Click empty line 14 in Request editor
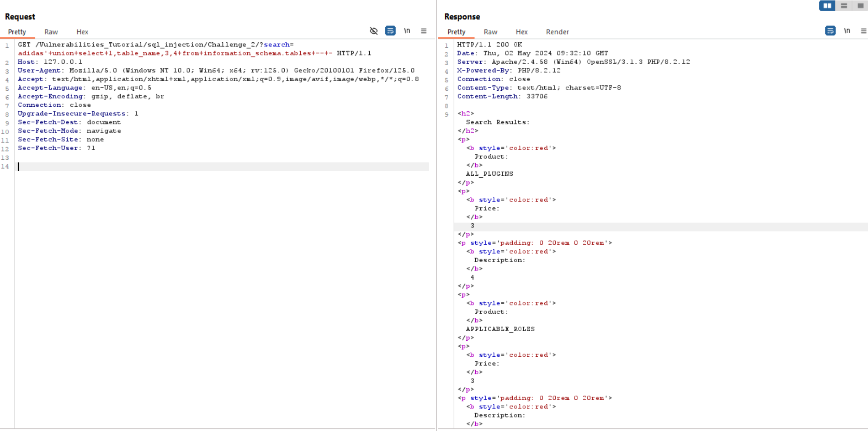 point(223,166)
